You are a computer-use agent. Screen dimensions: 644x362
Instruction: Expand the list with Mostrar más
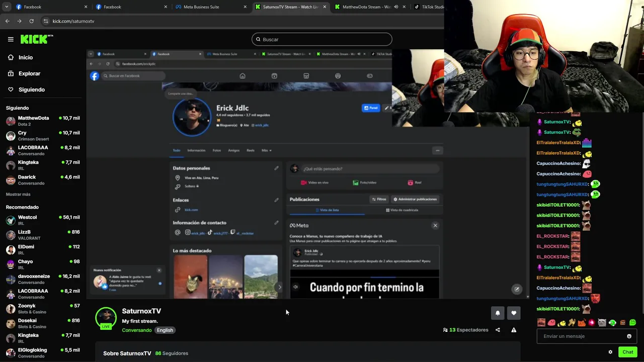click(18, 194)
